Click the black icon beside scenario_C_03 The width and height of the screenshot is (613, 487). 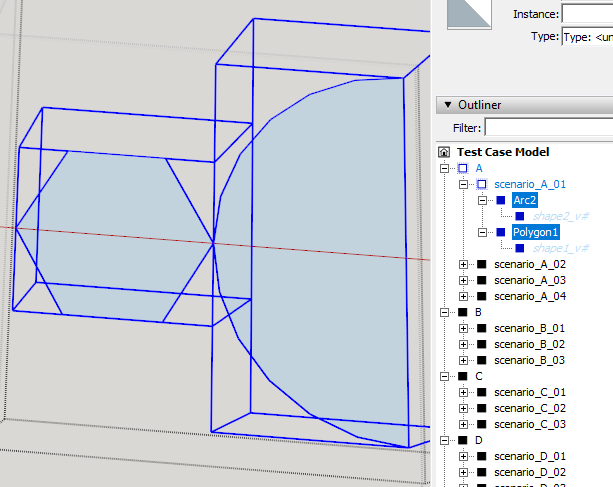(482, 424)
